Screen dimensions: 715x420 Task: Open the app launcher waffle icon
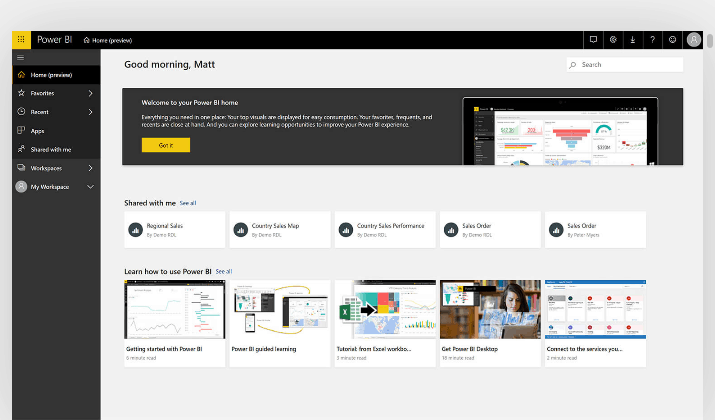(21, 40)
